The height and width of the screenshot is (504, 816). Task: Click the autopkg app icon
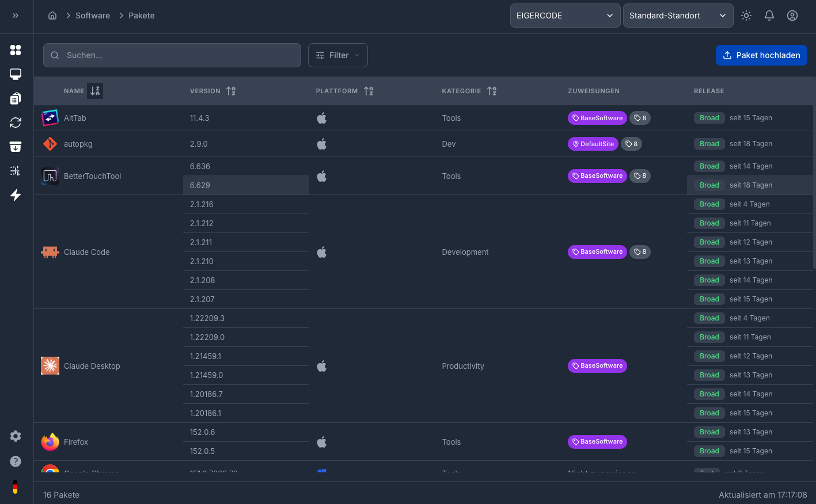pos(50,144)
